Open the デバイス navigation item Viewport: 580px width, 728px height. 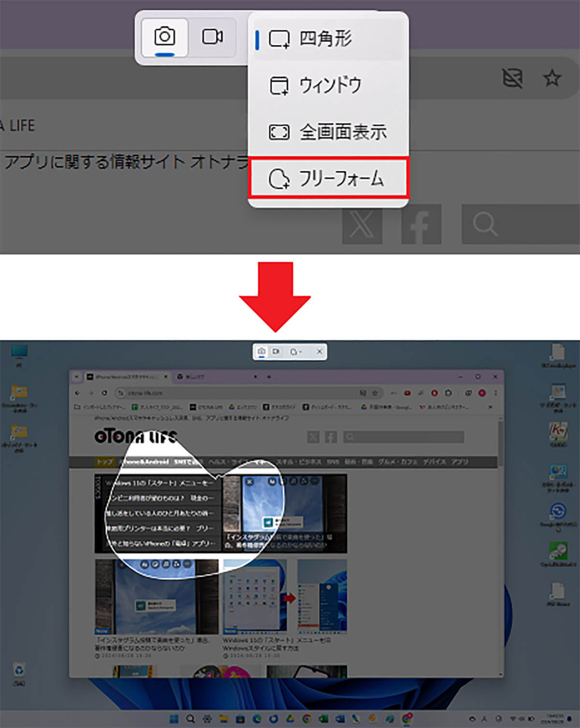[x=434, y=462]
